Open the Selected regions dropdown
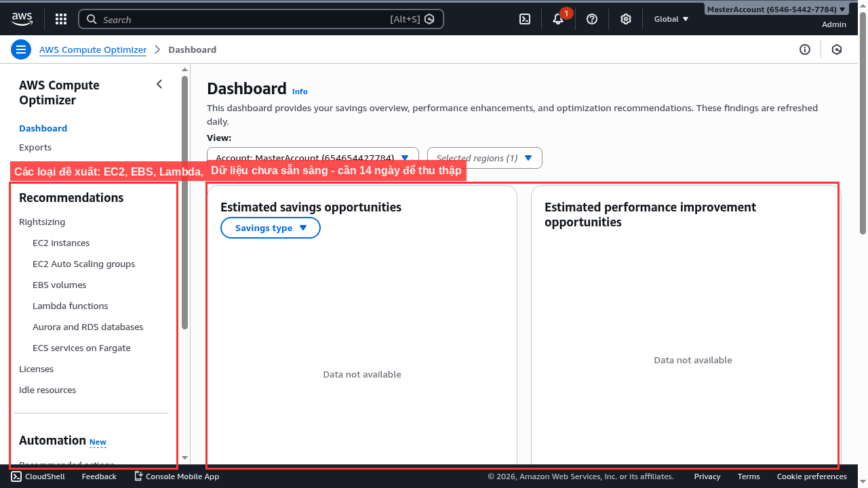The height and width of the screenshot is (488, 868). tap(484, 157)
